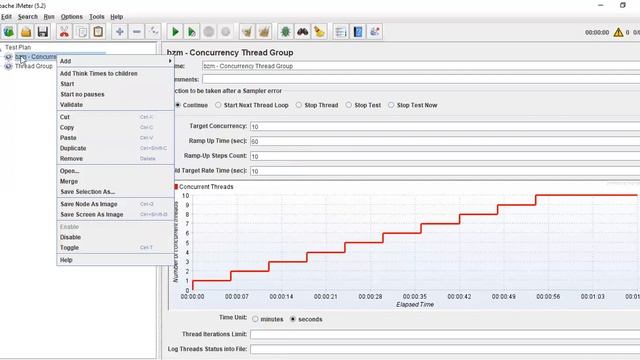The height and width of the screenshot is (360, 640).
Task: Open the Function Helper list icon
Action: (x=341, y=31)
